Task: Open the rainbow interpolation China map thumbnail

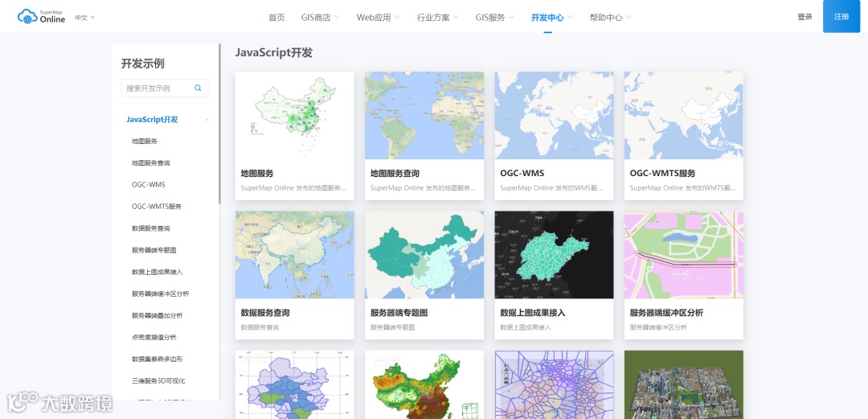Action: click(x=424, y=384)
